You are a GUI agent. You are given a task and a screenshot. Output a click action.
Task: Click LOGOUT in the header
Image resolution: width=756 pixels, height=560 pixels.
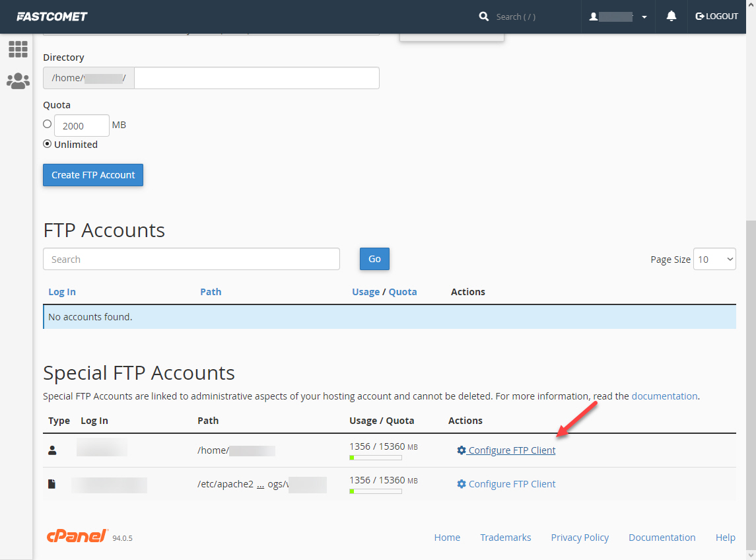tap(716, 17)
